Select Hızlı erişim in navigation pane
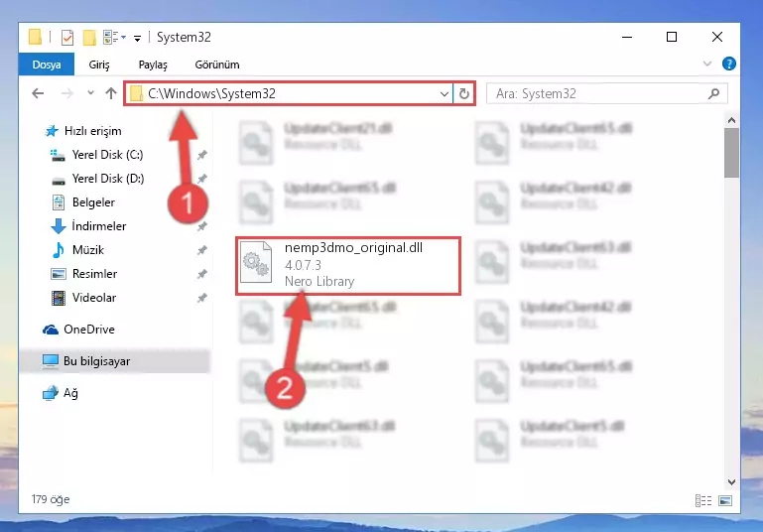This screenshot has height=532, width=763. (x=92, y=131)
